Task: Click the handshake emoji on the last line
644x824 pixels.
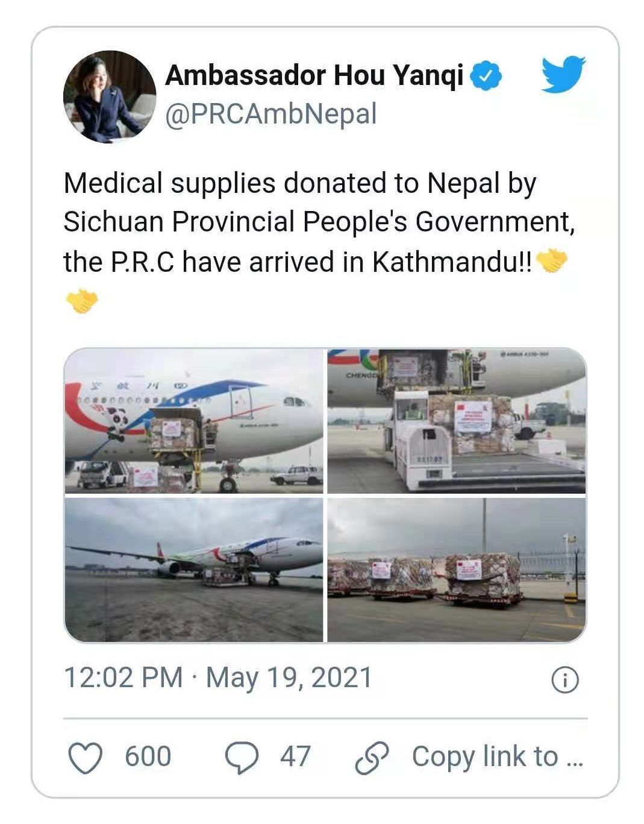Action: (x=81, y=301)
